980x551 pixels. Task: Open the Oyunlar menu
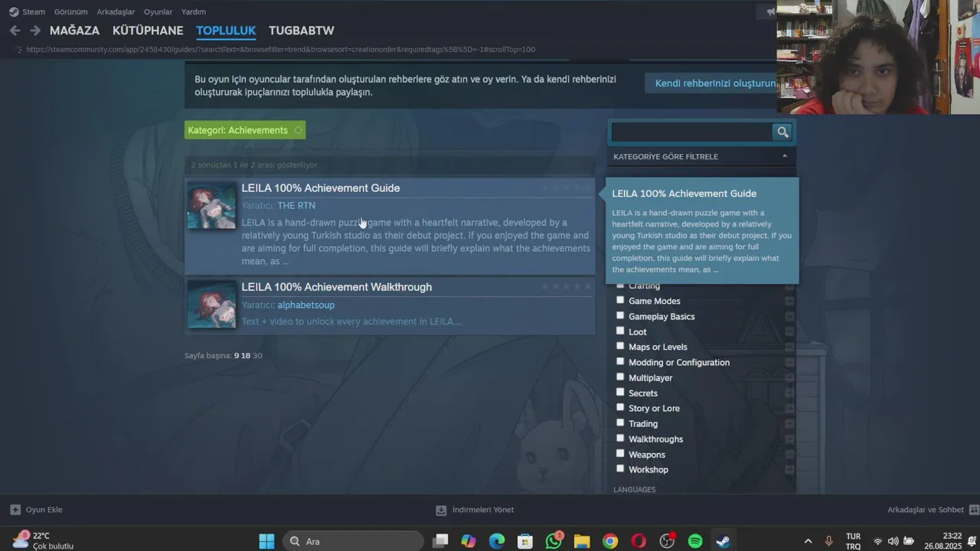click(x=158, y=12)
